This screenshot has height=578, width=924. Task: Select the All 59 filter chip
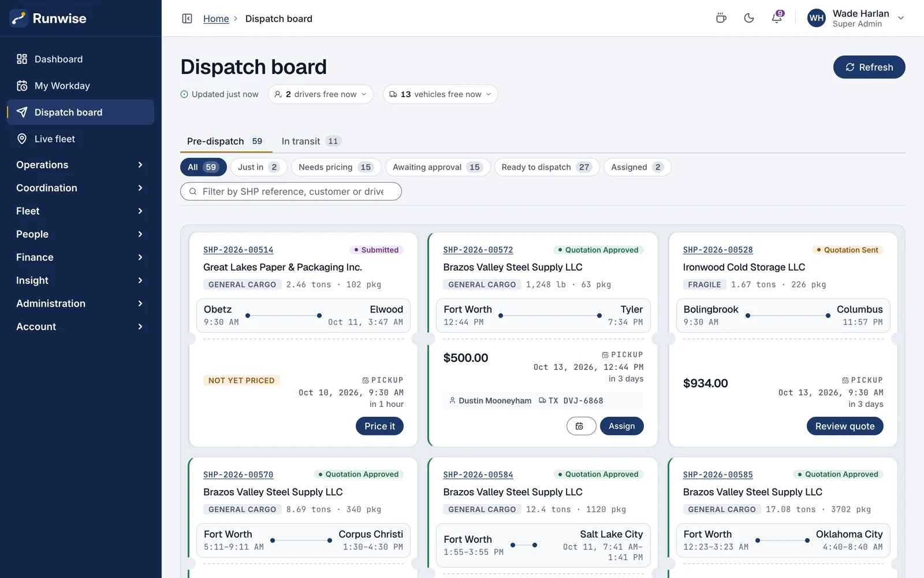tap(203, 167)
